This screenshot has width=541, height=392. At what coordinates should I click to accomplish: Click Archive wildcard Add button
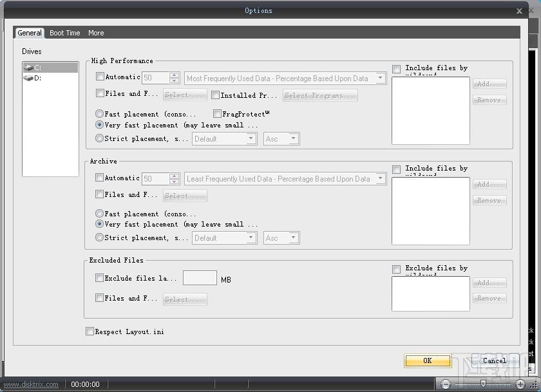(x=489, y=184)
